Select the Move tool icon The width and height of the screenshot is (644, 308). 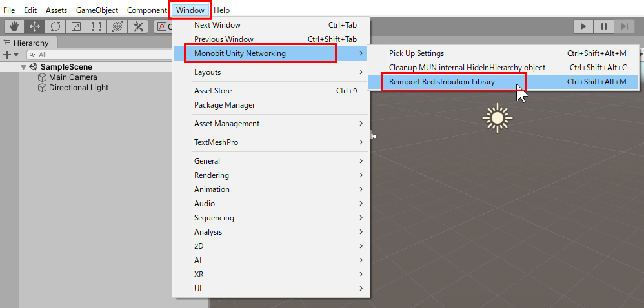coord(34,26)
